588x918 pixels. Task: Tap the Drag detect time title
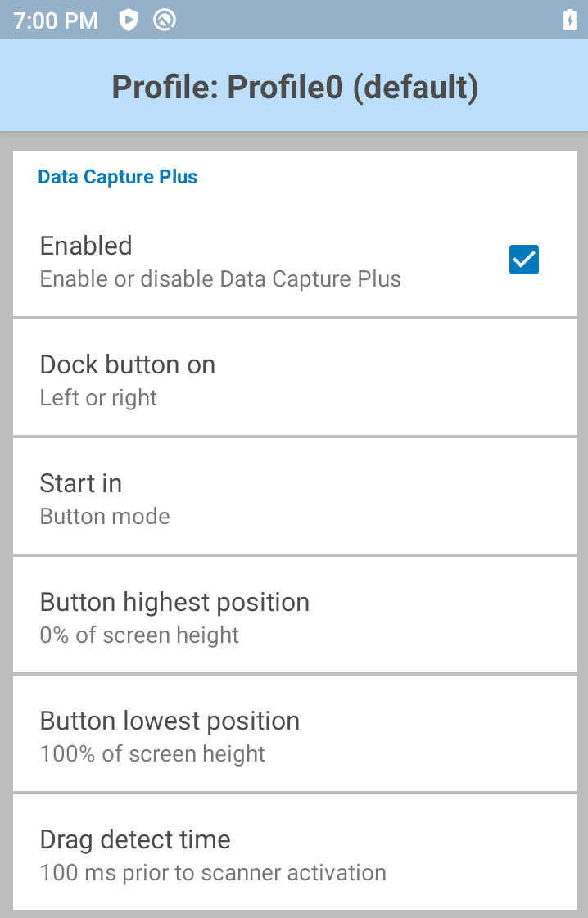[135, 840]
